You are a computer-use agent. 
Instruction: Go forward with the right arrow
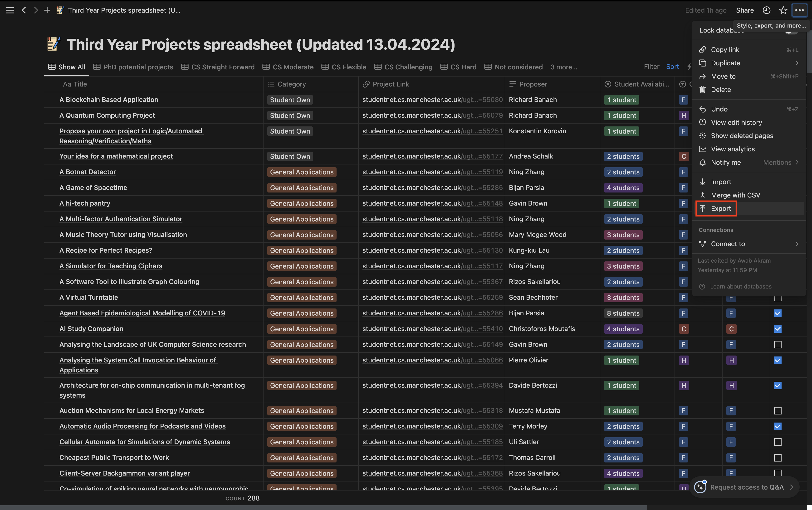click(36, 10)
